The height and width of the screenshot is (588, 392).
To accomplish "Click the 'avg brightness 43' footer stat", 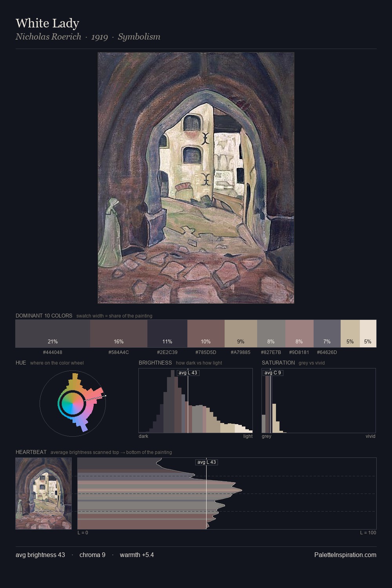I will [x=40, y=555].
